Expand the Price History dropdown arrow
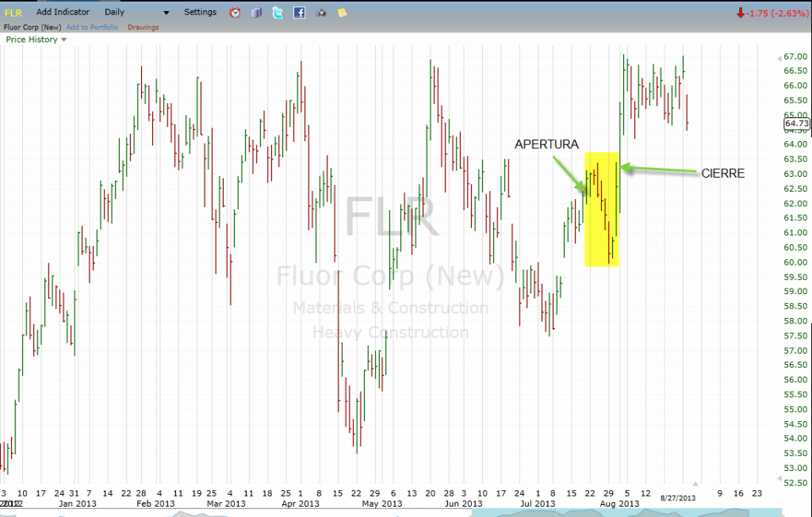 pos(63,40)
